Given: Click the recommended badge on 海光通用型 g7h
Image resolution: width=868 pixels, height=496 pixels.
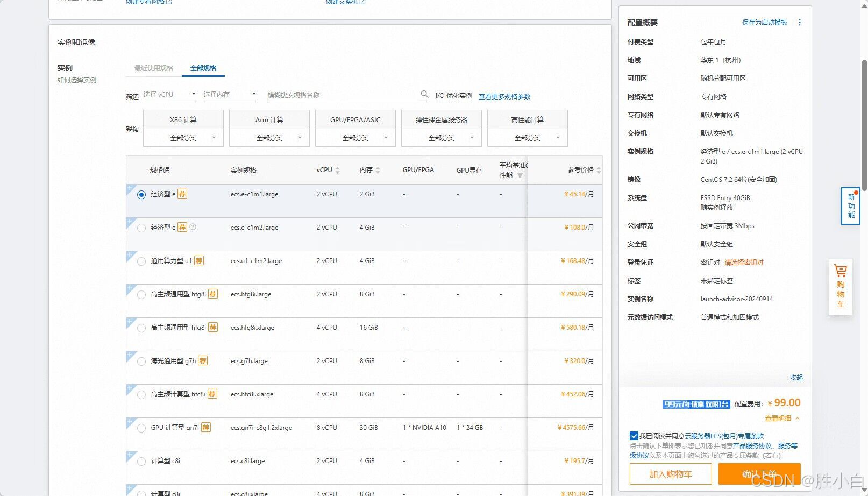Looking at the screenshot, I should pos(203,361).
